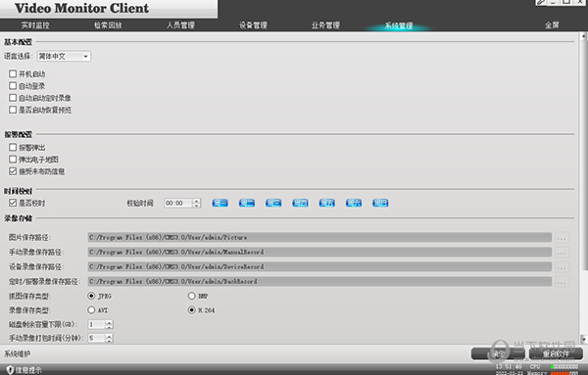The height and width of the screenshot is (375, 588).
Task: Toggle the 周六 Saturday button
Action: [354, 203]
